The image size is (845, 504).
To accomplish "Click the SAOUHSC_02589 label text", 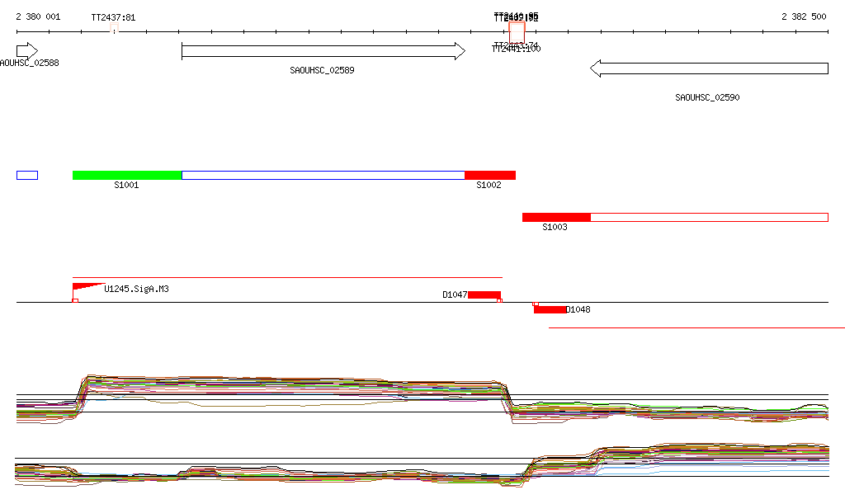I will [323, 70].
